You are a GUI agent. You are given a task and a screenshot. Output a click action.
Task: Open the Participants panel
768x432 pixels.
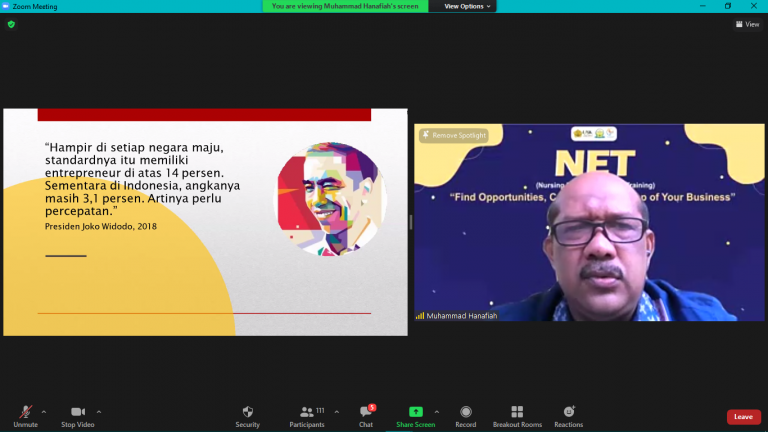pos(306,412)
